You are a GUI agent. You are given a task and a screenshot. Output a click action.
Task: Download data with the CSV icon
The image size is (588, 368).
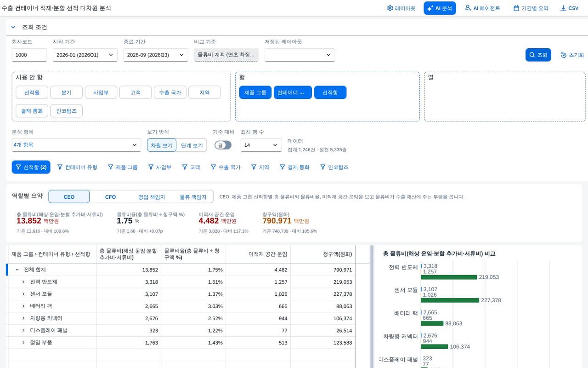[x=563, y=8]
